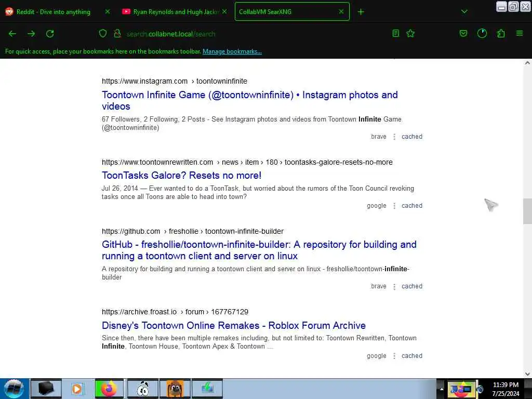Open the Windows Start orb
532x399 pixels.
click(14, 389)
